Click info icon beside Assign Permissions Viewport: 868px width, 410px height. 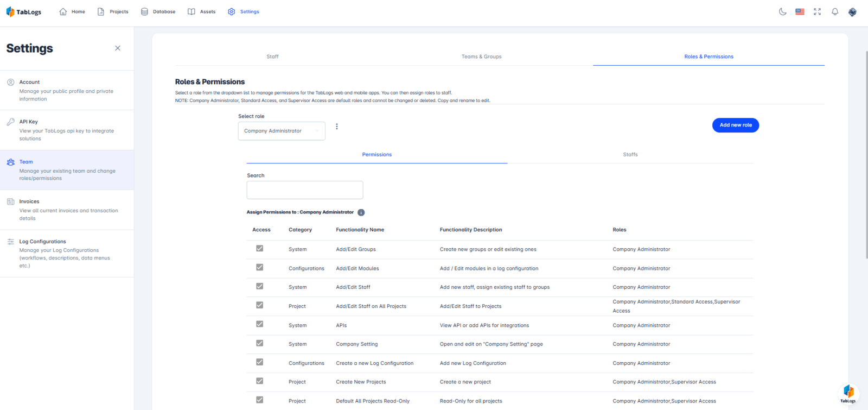tap(361, 212)
